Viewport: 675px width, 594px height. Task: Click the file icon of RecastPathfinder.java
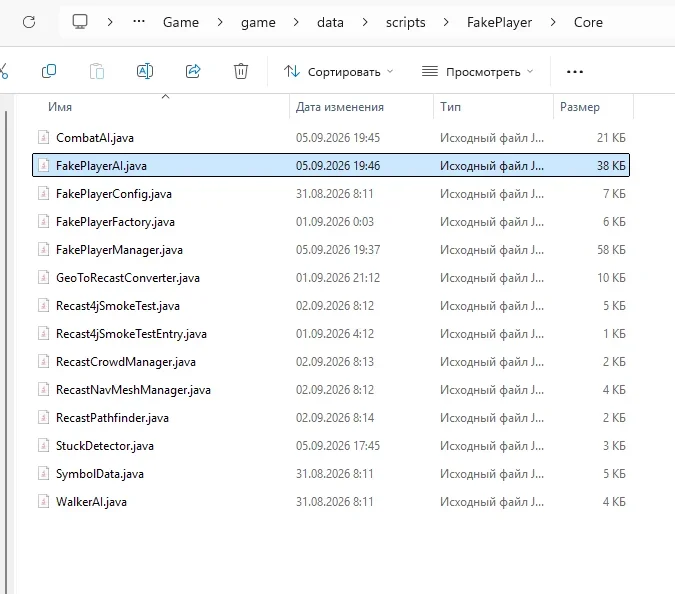pyautogui.click(x=43, y=417)
